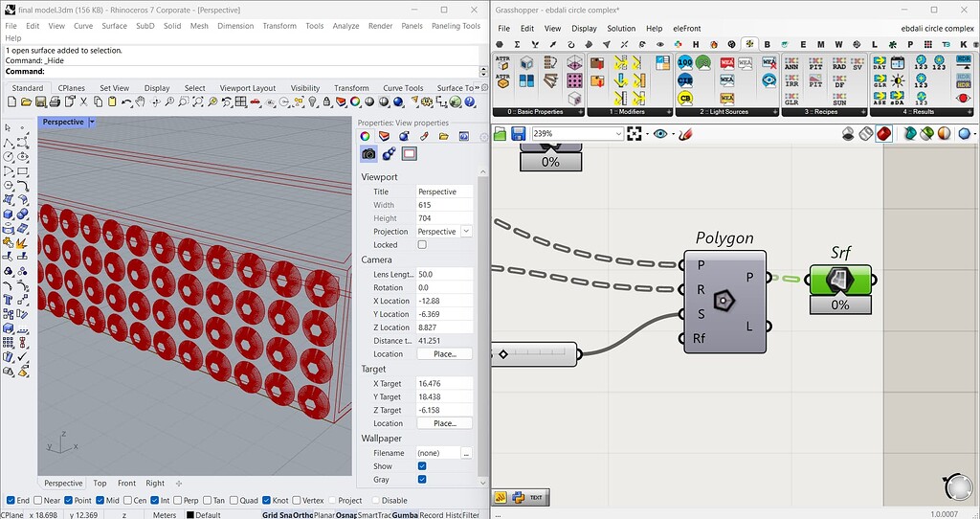
Task: Expand the 0 :: Basic Properties panel
Action: coord(581,112)
